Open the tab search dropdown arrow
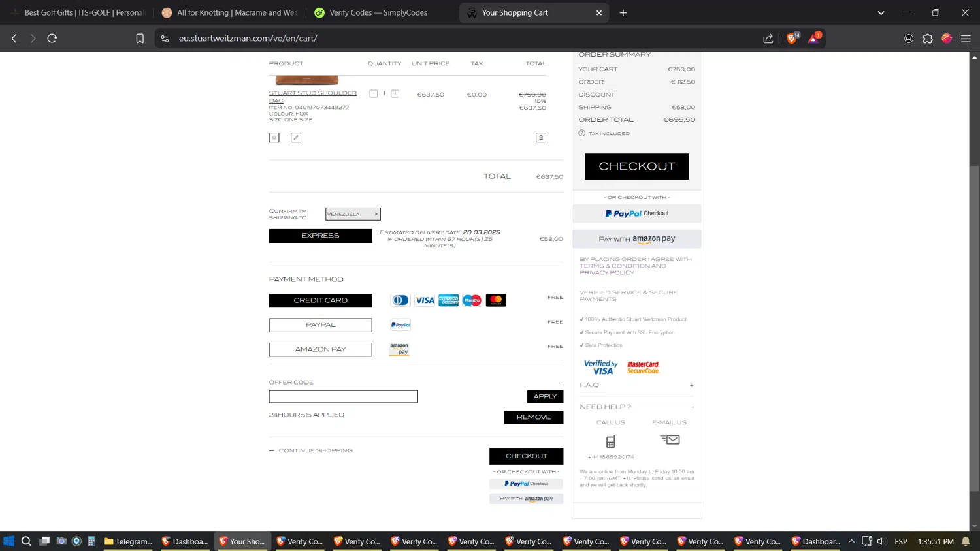This screenshot has height=551, width=980. pyautogui.click(x=881, y=12)
